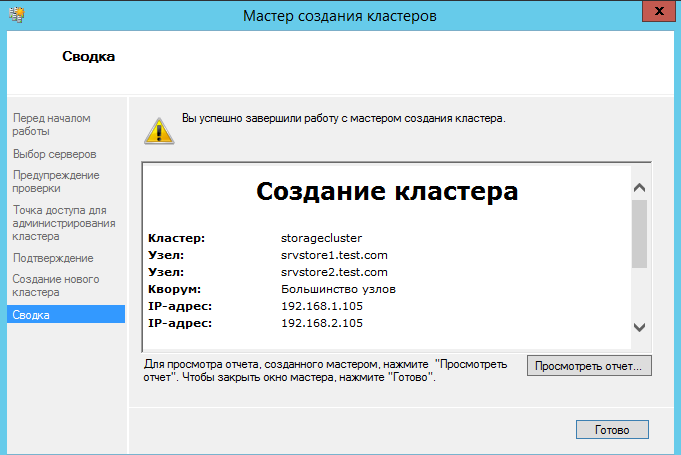681x455 pixels.
Task: Click the wizard icon in the title bar
Action: click(15, 15)
